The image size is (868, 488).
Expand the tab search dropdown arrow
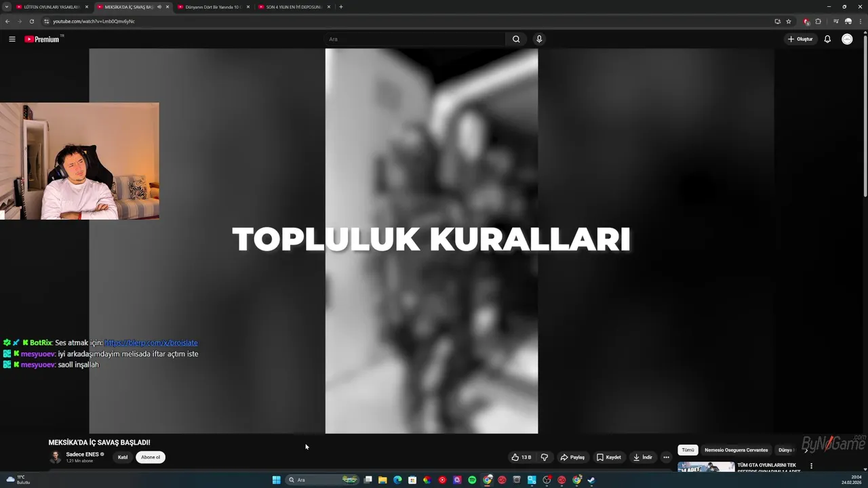7,7
